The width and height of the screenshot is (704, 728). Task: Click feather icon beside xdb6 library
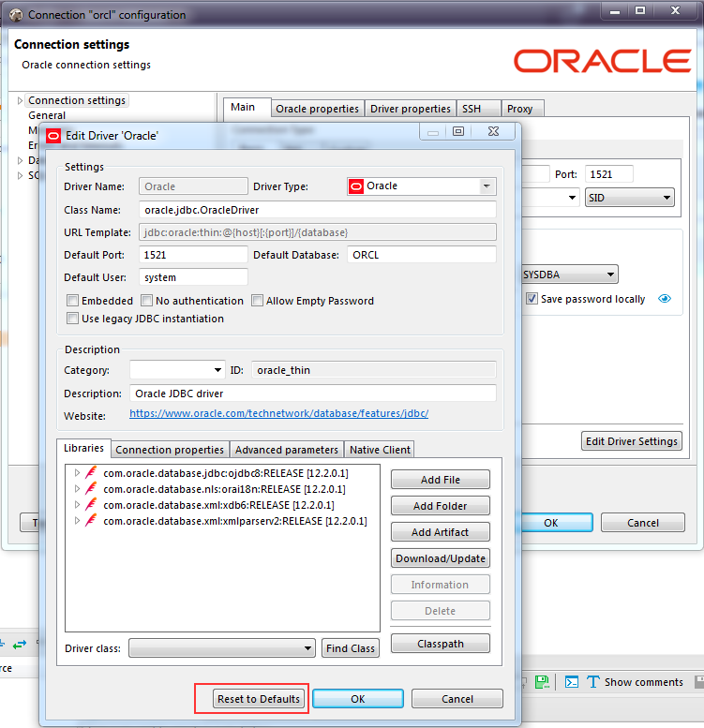(91, 504)
